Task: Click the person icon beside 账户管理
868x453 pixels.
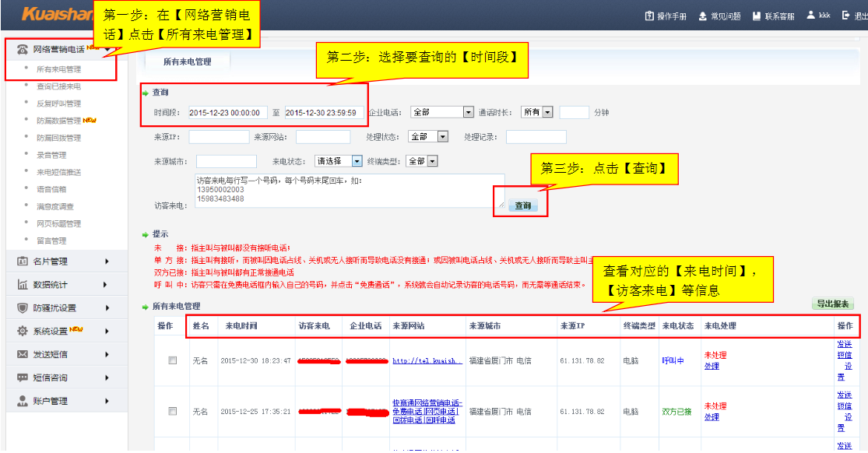Action: pos(23,401)
